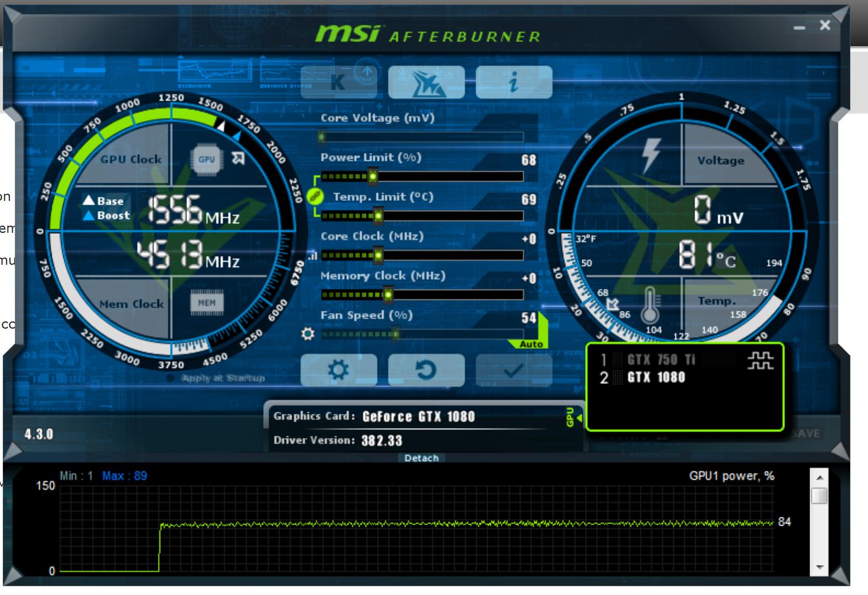Click the signal-bars icon beside Core Clock

pos(313,256)
